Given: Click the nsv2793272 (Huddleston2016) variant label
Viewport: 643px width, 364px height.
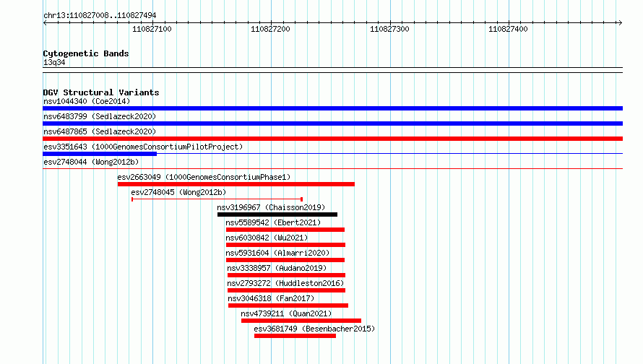Looking at the screenshot, I should pos(285,283).
